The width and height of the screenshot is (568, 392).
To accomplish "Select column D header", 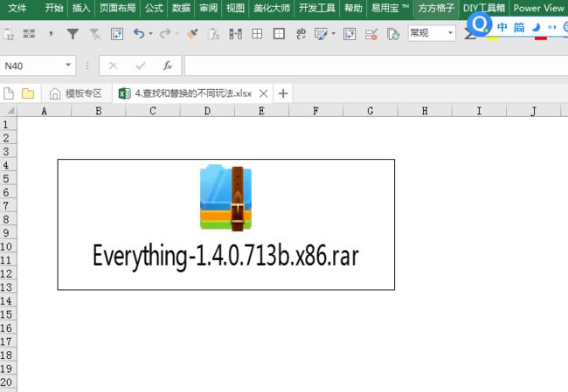I will pyautogui.click(x=207, y=111).
